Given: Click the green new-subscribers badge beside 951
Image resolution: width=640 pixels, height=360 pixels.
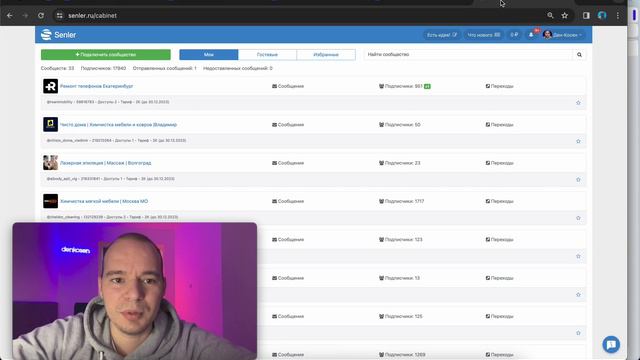Looking at the screenshot, I should (427, 86).
